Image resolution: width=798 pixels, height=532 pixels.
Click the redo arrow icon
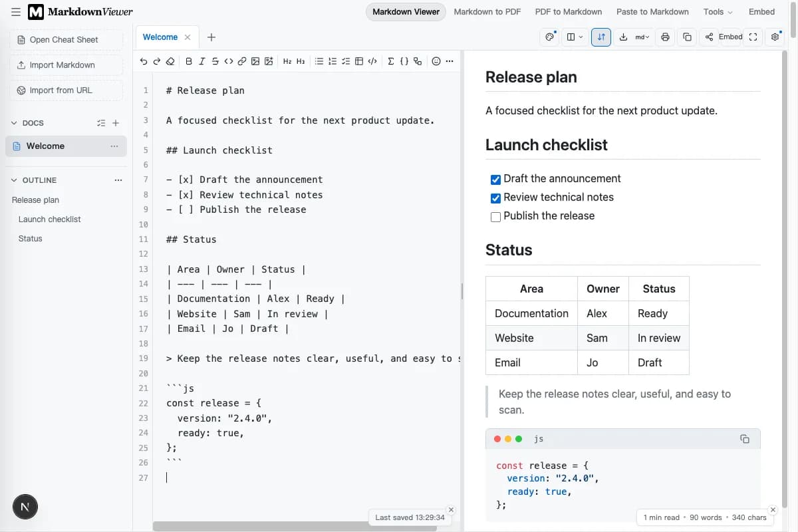pyautogui.click(x=157, y=61)
